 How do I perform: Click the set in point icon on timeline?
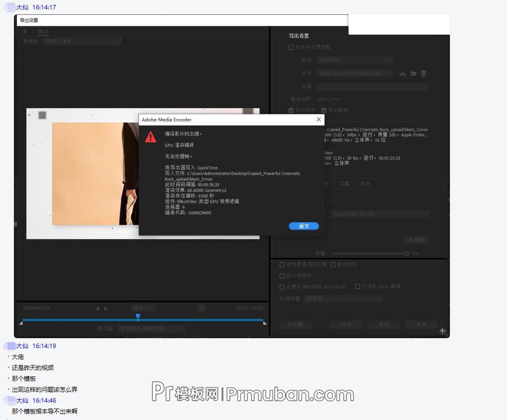tap(97, 307)
